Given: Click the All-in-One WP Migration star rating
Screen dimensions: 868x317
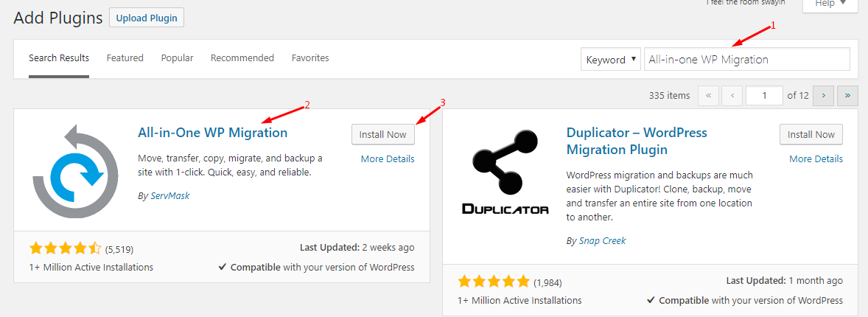Looking at the screenshot, I should (x=66, y=248).
